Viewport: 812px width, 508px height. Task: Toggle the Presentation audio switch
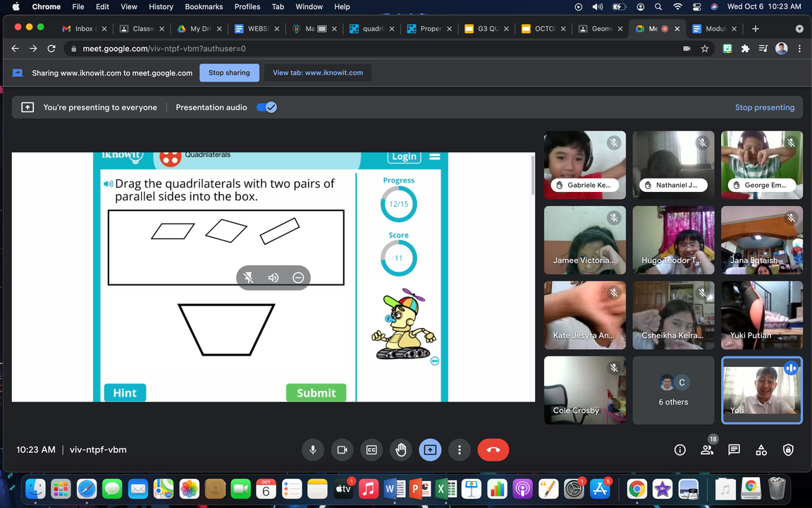266,107
